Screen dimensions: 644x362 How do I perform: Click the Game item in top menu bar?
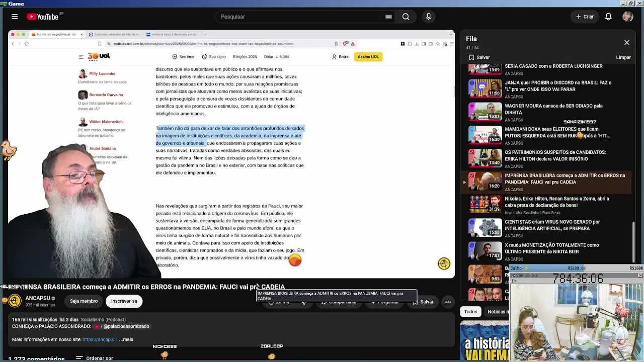(x=16, y=4)
